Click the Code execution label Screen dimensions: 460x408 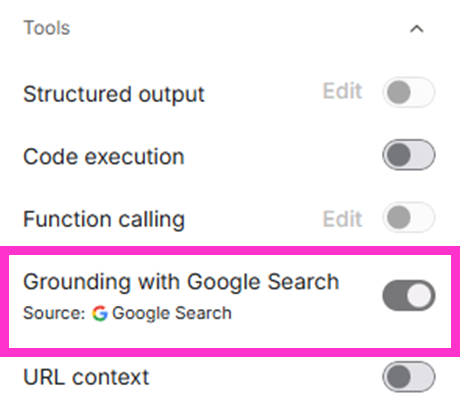(x=104, y=157)
